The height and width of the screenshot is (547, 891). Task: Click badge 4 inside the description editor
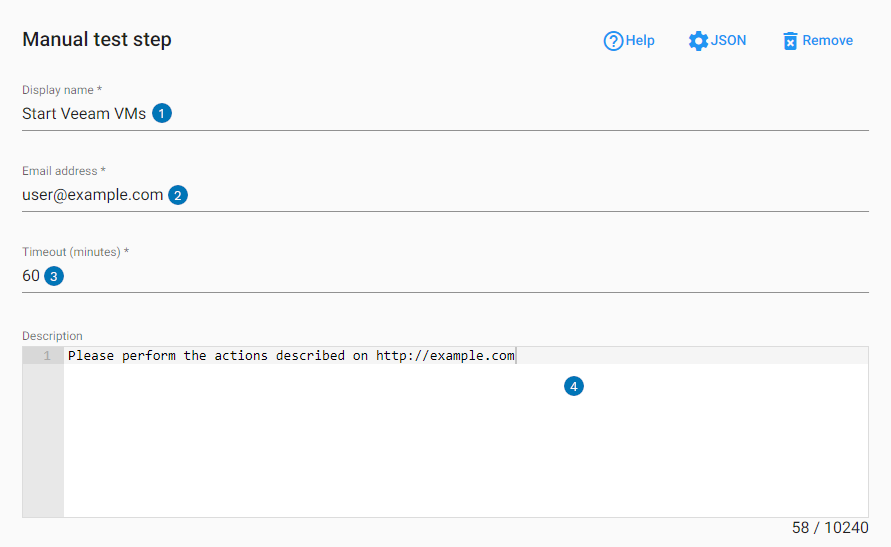[573, 386]
